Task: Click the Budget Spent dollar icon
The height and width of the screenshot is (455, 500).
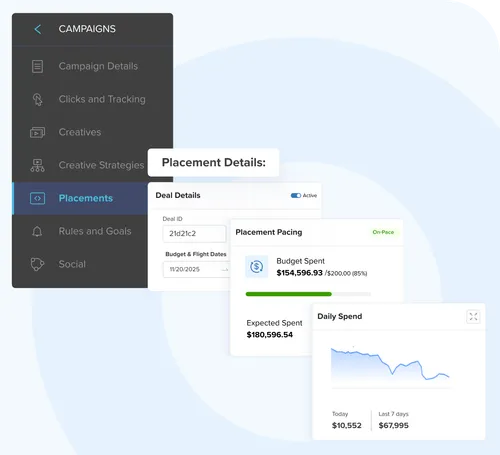Action: point(257,267)
